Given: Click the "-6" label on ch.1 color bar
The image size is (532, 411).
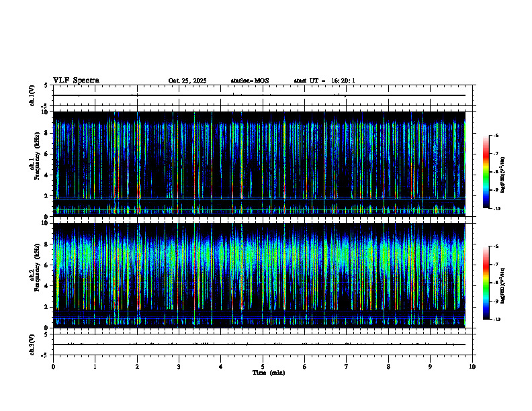Looking at the screenshot, I should click(x=496, y=136).
